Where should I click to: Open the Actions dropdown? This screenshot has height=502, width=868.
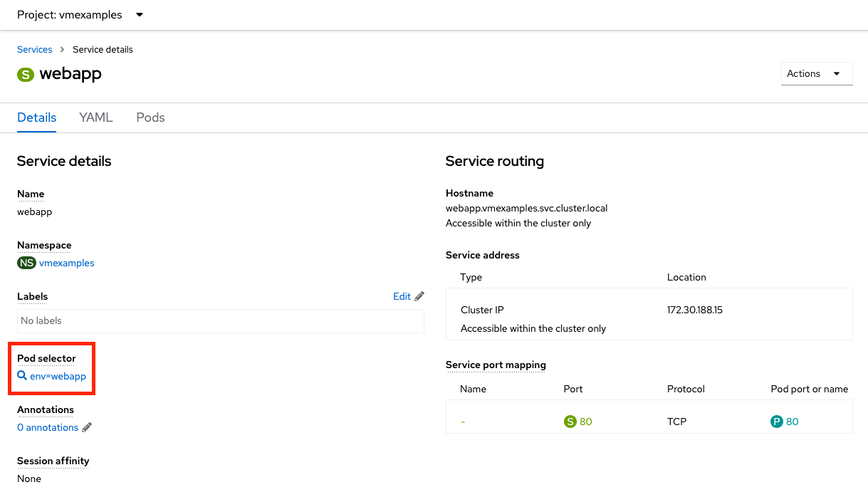815,73
